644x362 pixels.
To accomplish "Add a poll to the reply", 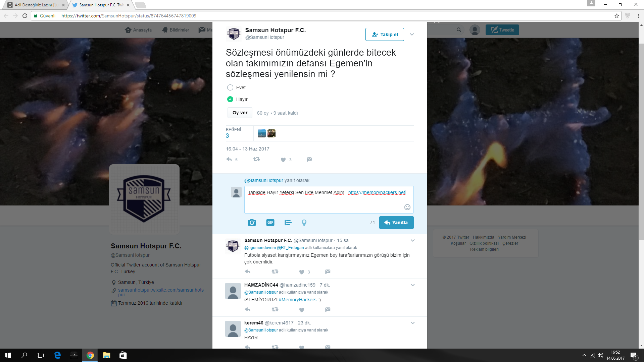I will click(x=288, y=223).
